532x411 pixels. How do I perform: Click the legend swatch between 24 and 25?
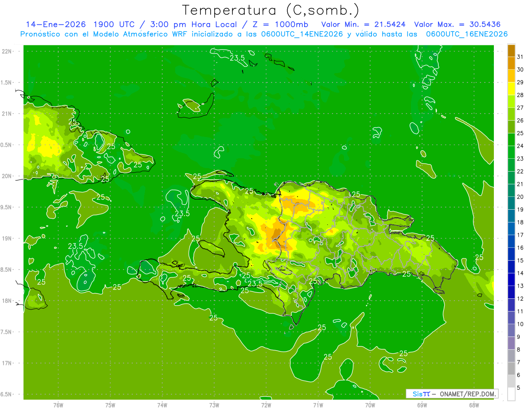[x=511, y=140]
